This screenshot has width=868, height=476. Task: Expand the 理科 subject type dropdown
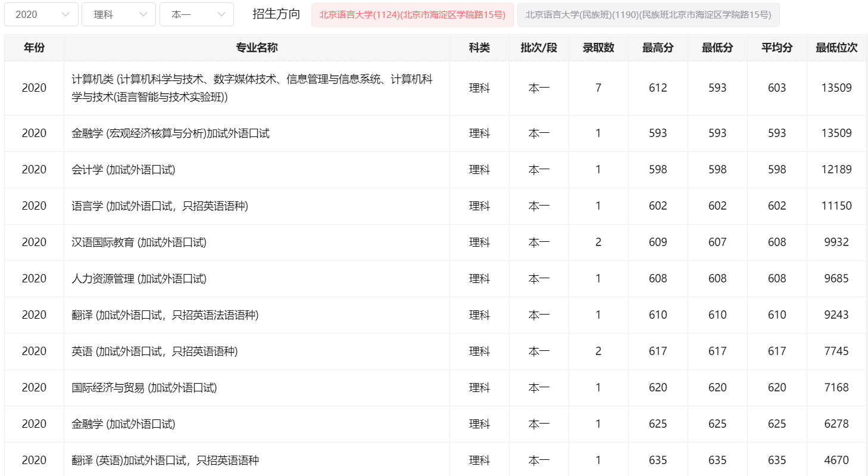pyautogui.click(x=118, y=14)
